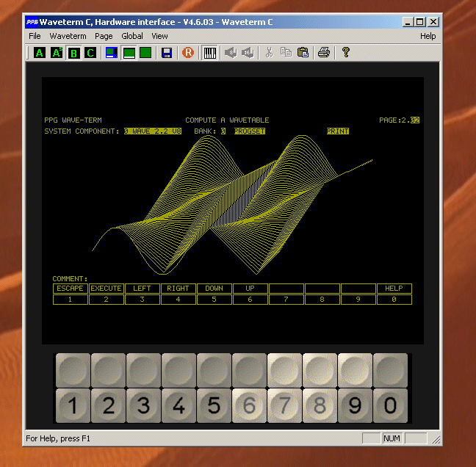Select the A5 mode toolbar icon
Image resolution: width=476 pixels, height=467 pixels.
point(57,53)
